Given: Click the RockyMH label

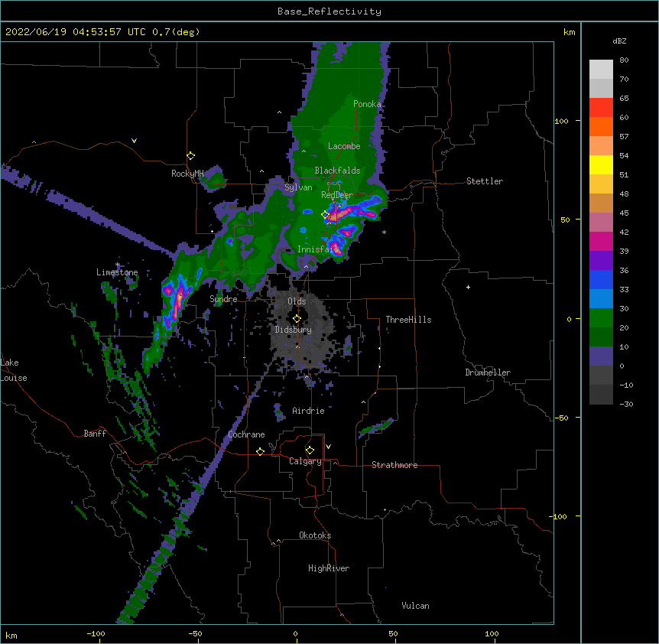Looking at the screenshot, I should [x=187, y=174].
